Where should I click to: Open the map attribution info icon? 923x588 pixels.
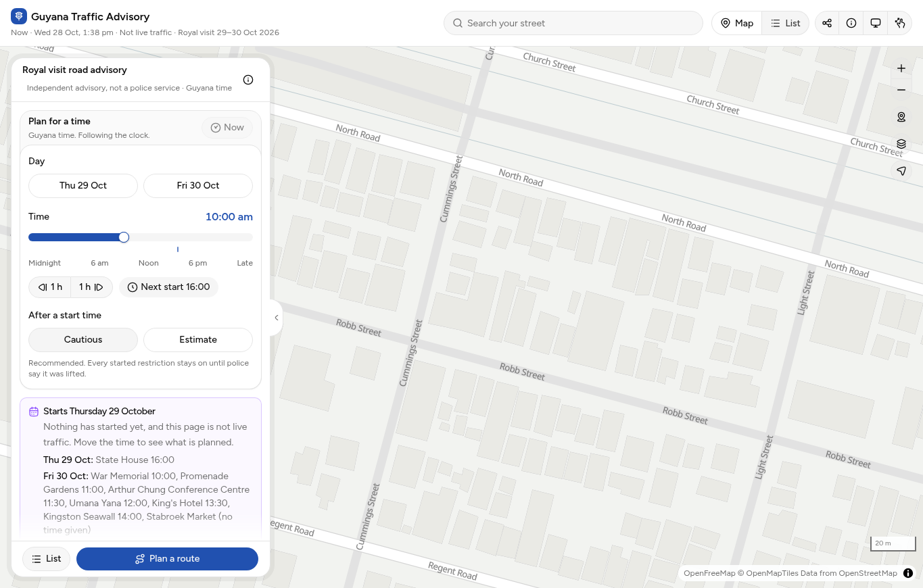(908, 573)
